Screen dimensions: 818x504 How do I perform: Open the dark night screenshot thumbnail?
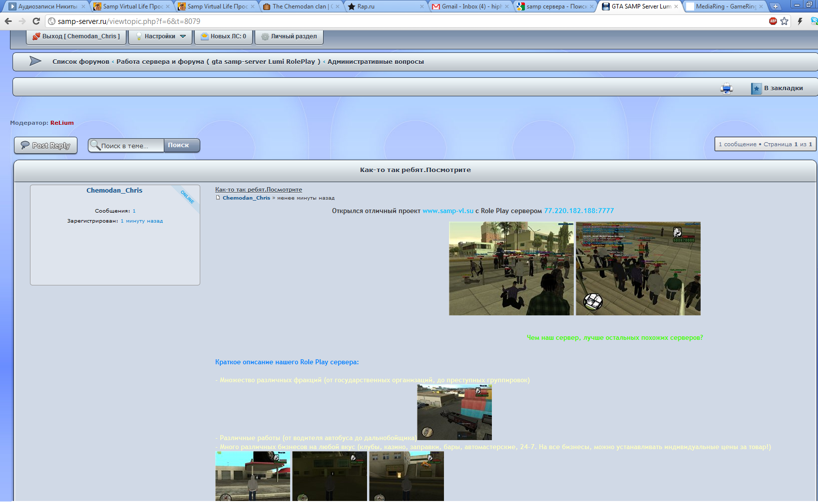[x=330, y=477]
